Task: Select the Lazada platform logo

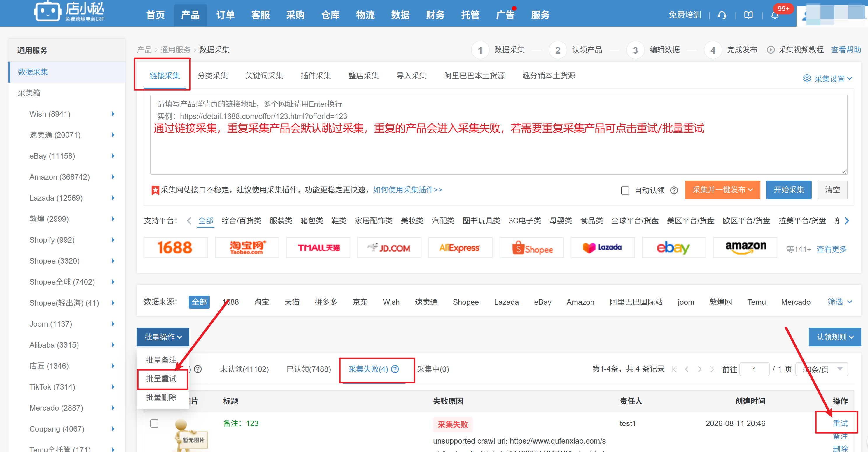Action: pos(603,248)
